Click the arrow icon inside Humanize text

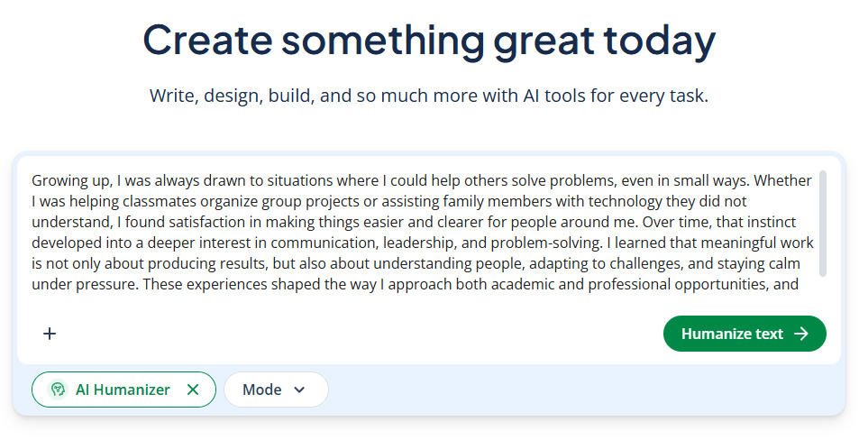[801, 334]
